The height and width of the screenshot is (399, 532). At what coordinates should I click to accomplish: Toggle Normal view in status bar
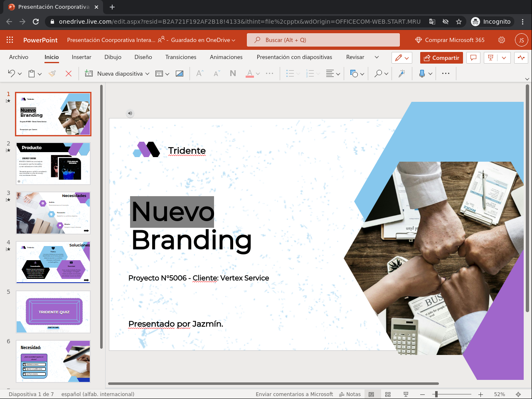point(371,394)
